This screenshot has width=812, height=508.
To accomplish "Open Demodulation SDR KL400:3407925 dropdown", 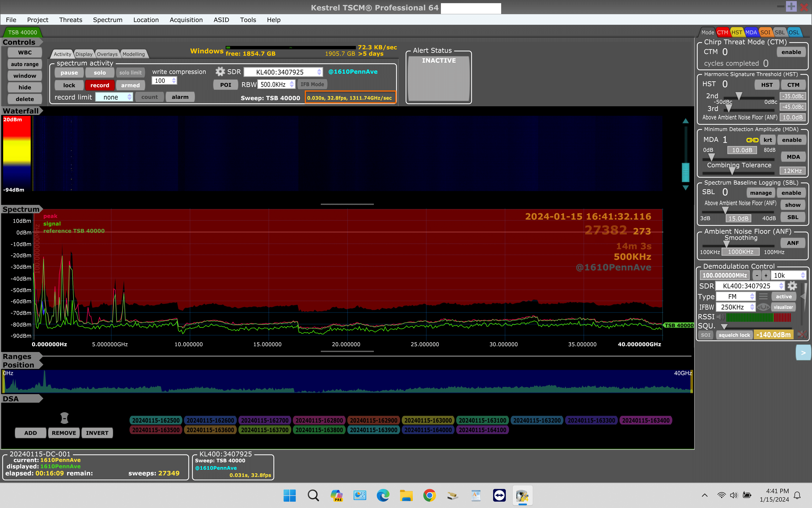I will point(750,286).
